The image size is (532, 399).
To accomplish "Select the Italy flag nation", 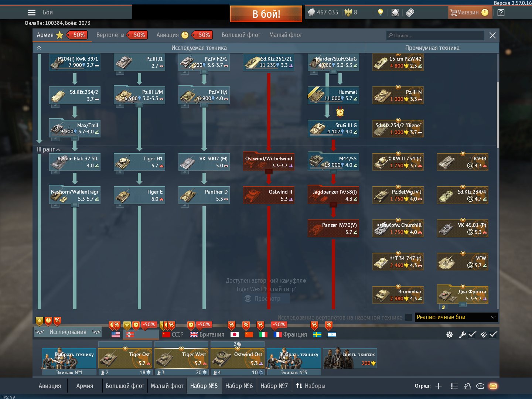I will [263, 334].
